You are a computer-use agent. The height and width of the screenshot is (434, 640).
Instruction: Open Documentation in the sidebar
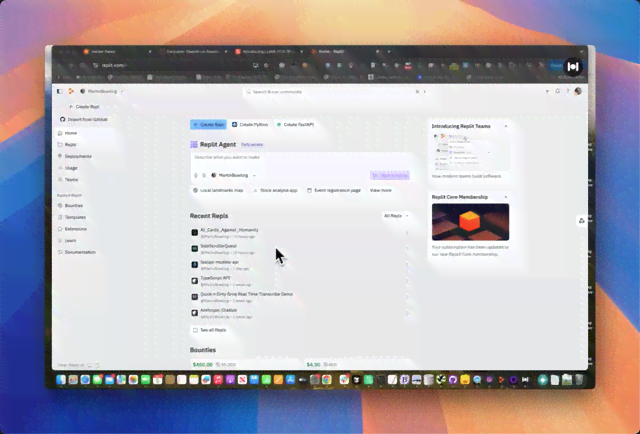point(77,252)
